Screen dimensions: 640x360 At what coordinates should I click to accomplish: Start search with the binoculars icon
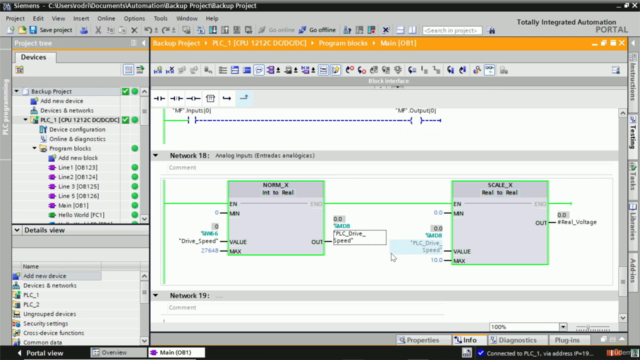pyautogui.click(x=491, y=30)
